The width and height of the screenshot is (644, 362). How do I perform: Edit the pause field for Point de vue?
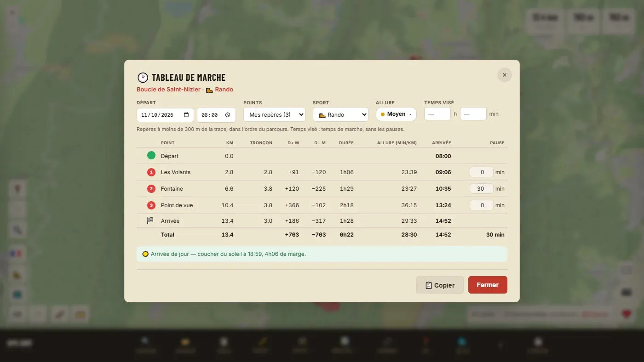point(482,205)
